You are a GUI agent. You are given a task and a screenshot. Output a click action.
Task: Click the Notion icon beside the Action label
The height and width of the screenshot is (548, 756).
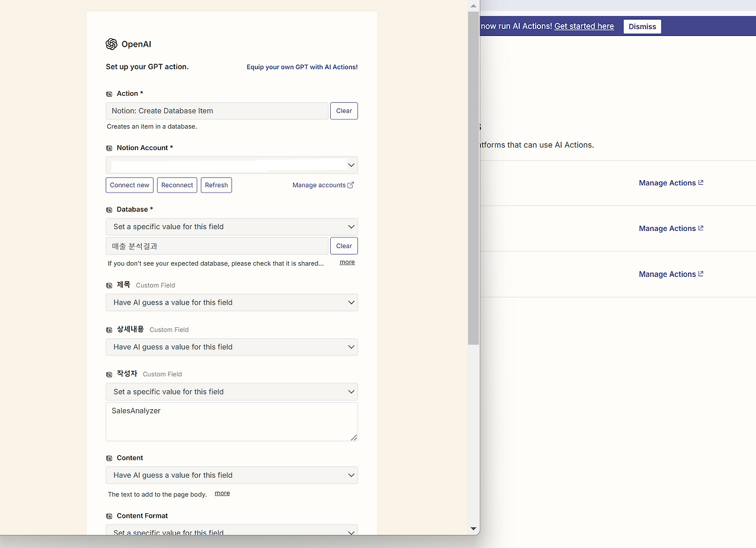(x=109, y=93)
